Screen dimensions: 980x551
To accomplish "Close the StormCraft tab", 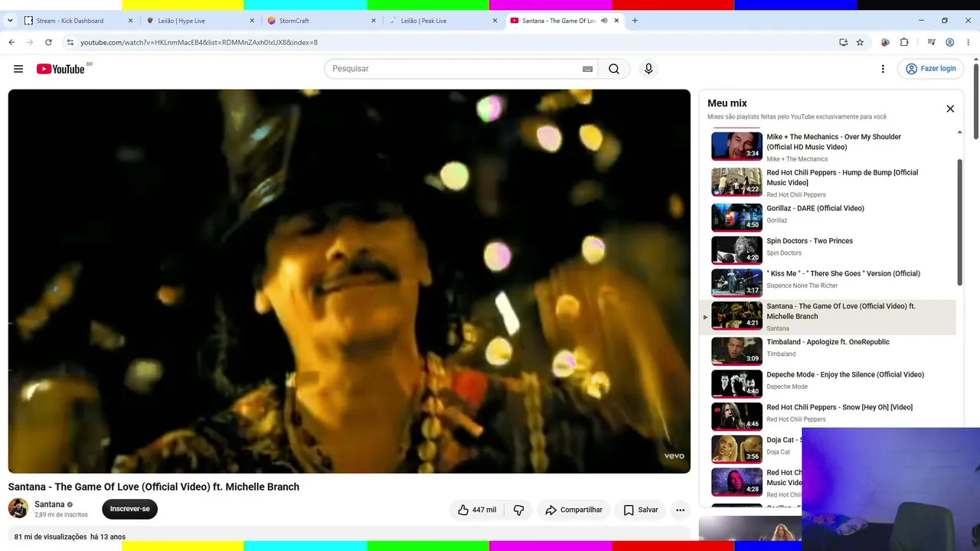I will (x=374, y=21).
